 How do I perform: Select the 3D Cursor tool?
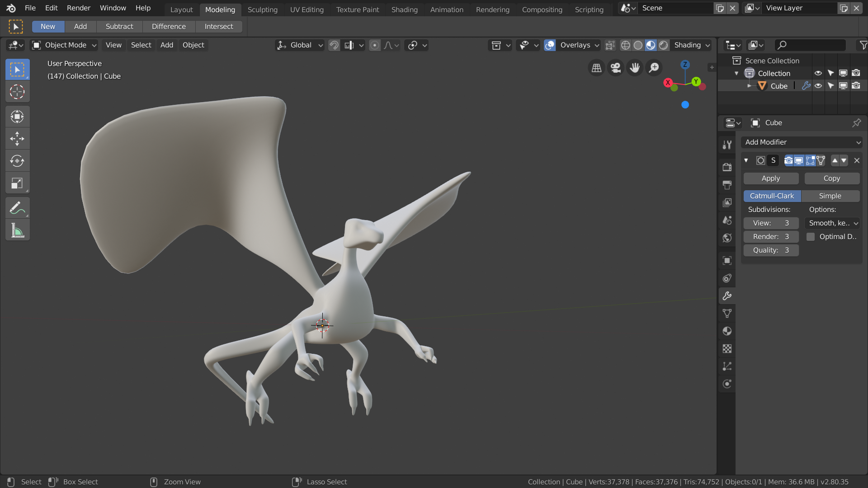point(17,92)
